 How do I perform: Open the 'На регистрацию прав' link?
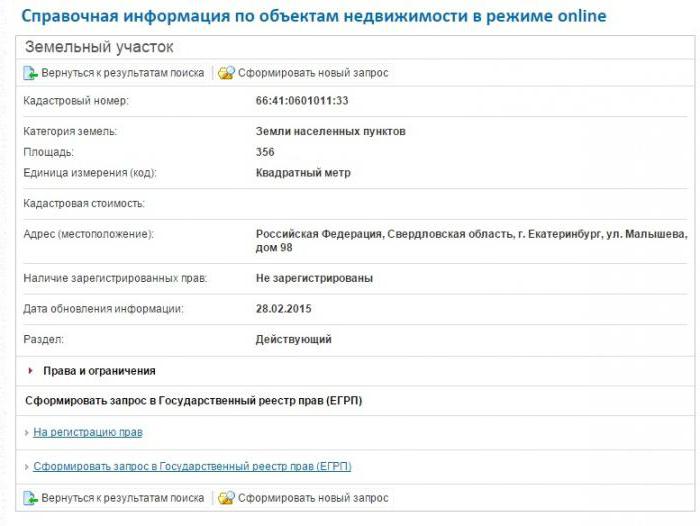[88, 433]
